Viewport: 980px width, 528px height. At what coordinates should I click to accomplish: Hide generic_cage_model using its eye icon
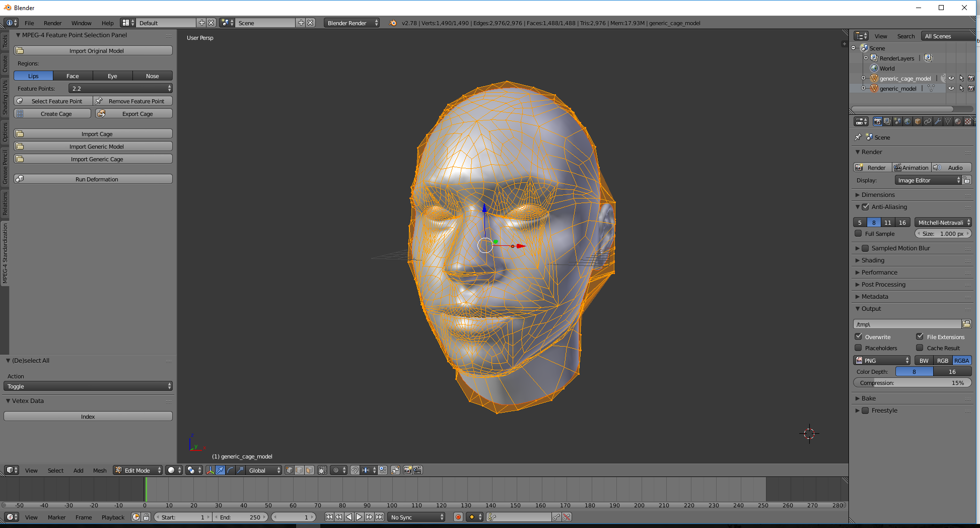[951, 79]
